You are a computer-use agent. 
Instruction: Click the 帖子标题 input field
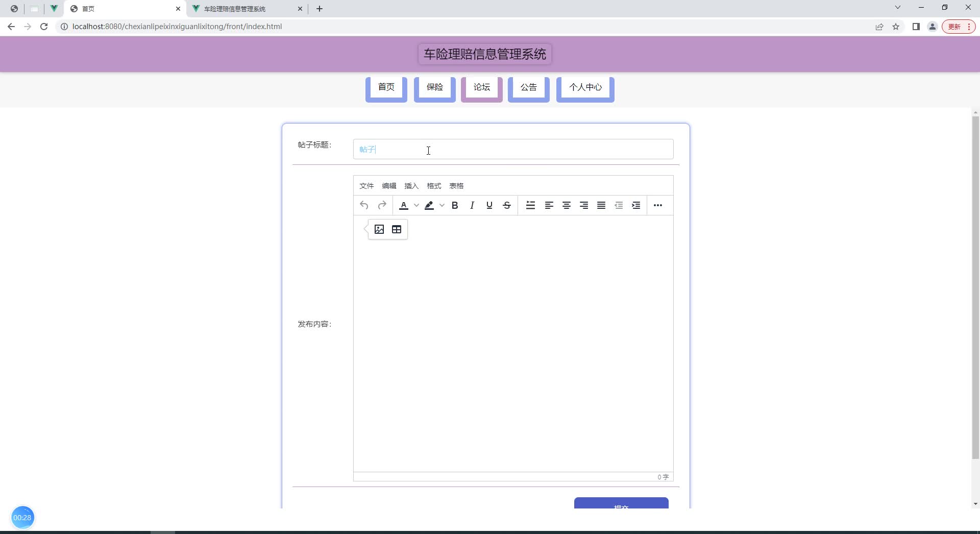(x=513, y=149)
